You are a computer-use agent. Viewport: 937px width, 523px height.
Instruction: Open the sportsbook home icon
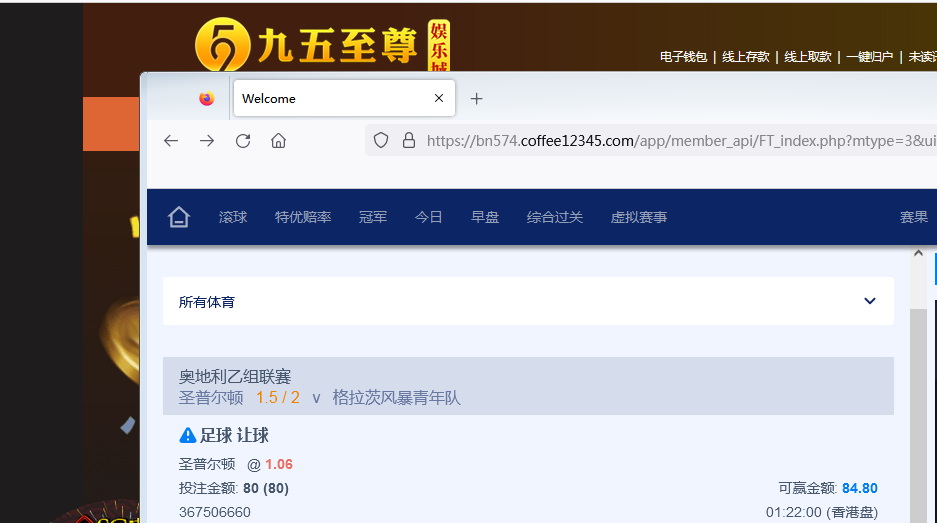(x=179, y=217)
